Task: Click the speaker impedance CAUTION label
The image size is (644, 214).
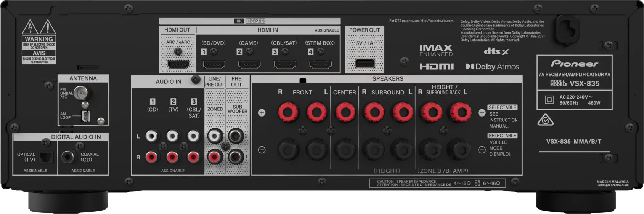Action: (438, 183)
